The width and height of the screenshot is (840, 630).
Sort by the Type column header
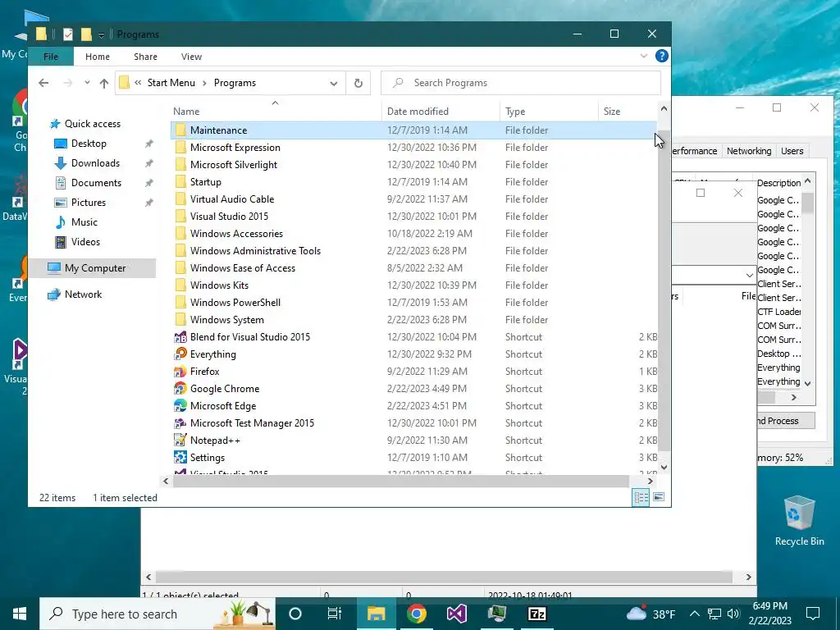pyautogui.click(x=549, y=111)
